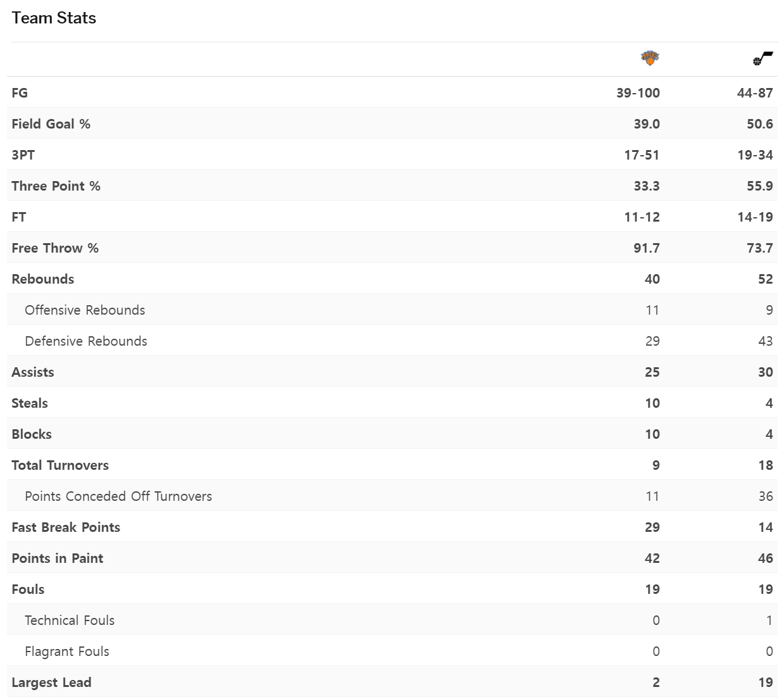Select the Team Stats heading
The image size is (784, 699).
click(x=54, y=18)
